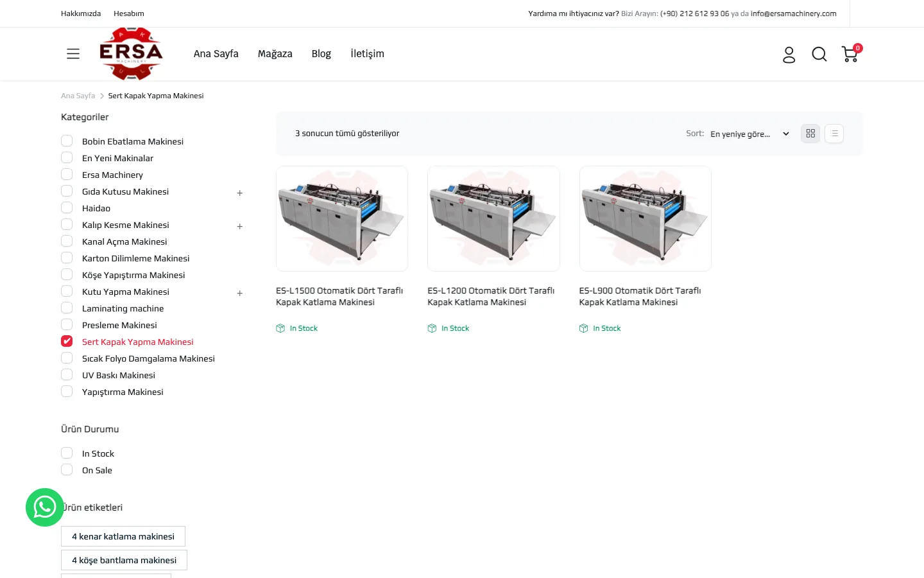924x578 pixels.
Task: Tick the Haidao category checkbox
Action: click(67, 207)
